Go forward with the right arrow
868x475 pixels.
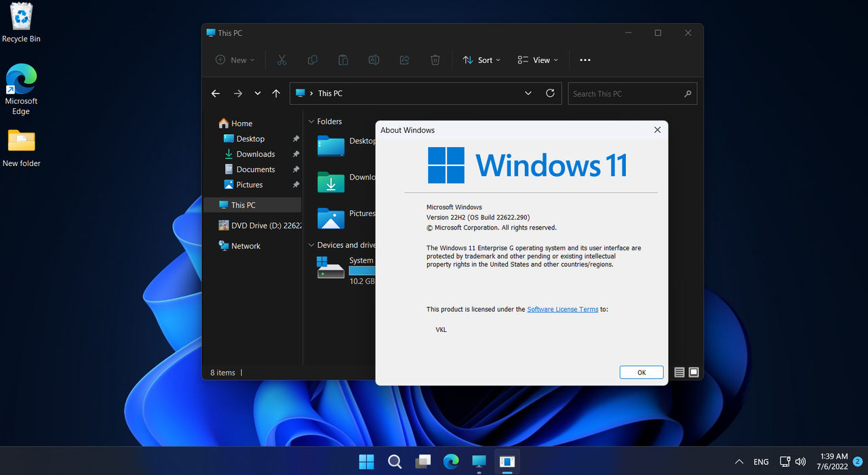point(238,94)
